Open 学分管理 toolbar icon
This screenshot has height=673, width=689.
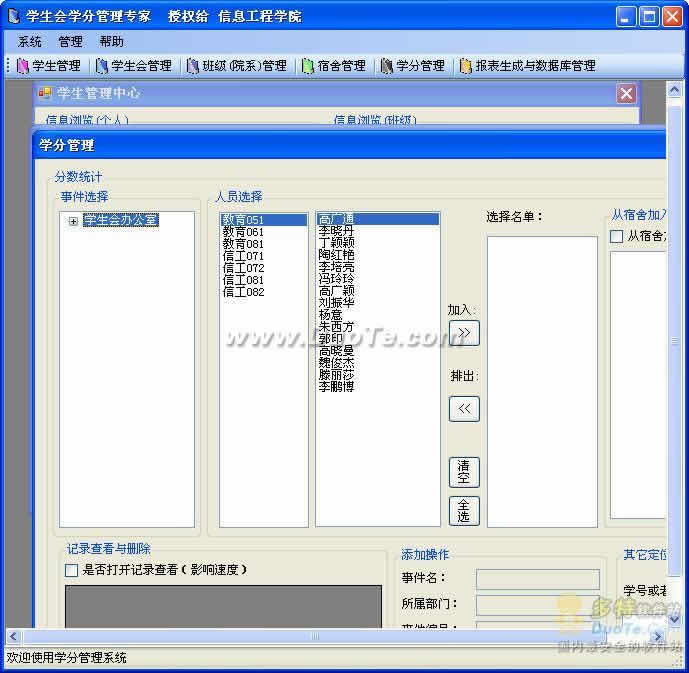click(x=411, y=66)
